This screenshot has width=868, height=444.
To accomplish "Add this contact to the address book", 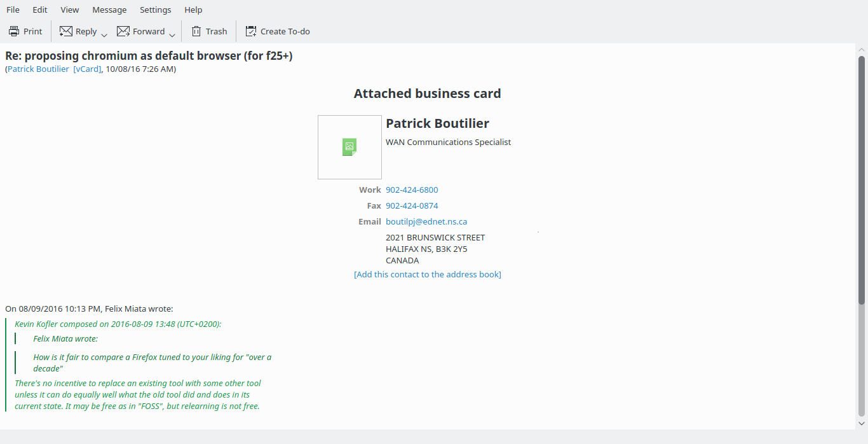I will (428, 274).
